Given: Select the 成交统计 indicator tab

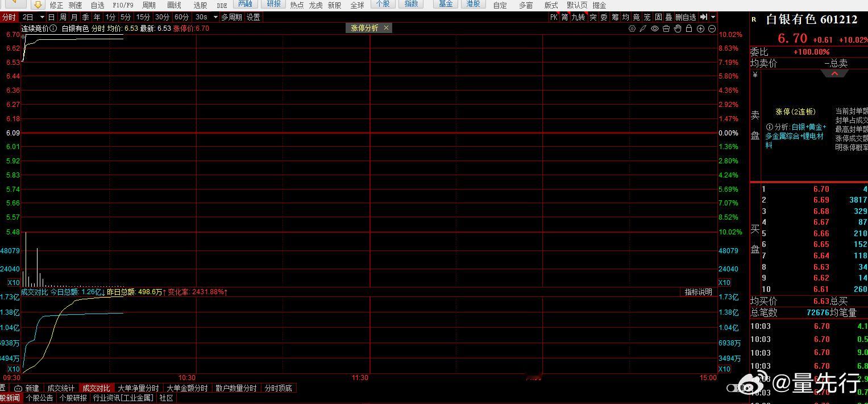Looking at the screenshot, I should pos(61,388).
